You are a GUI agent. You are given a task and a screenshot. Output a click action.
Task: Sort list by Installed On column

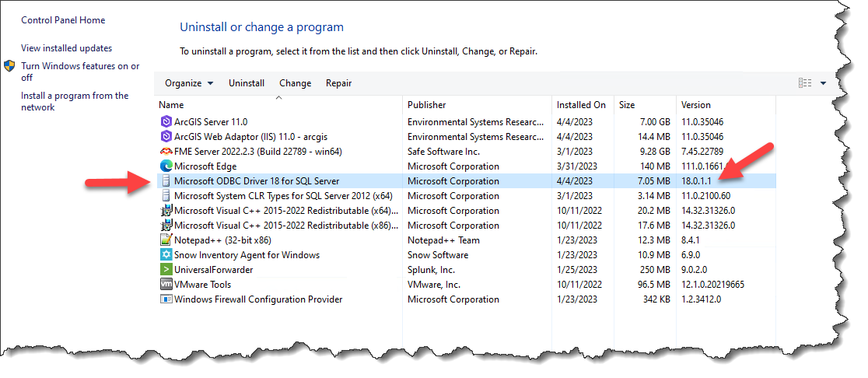(581, 105)
